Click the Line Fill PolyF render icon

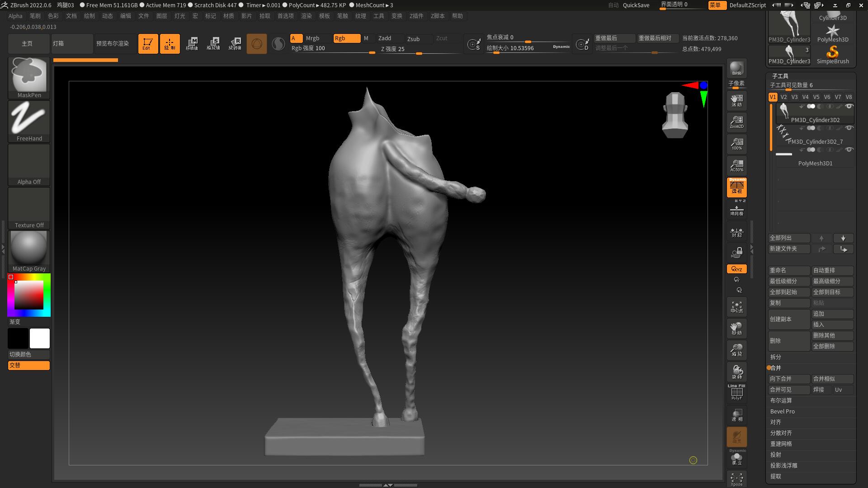coord(736,391)
